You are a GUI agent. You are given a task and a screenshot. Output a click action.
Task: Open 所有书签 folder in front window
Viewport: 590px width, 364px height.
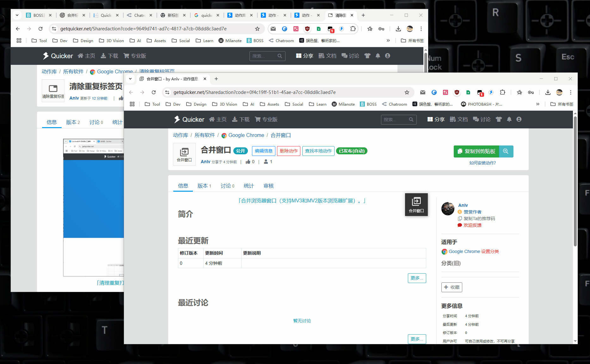tap(562, 104)
